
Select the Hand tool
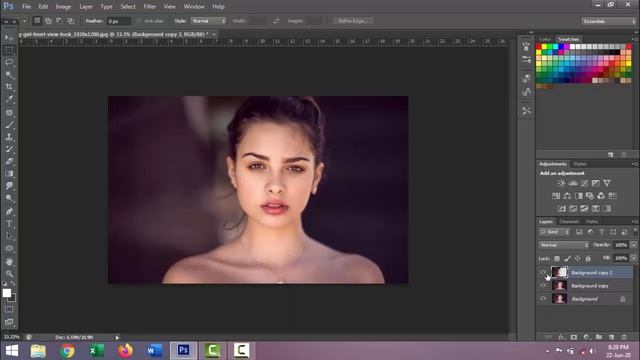(9, 261)
